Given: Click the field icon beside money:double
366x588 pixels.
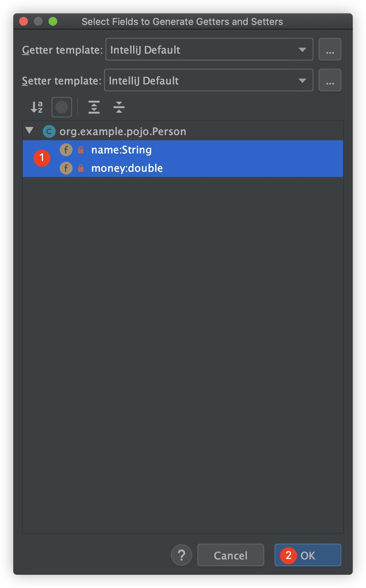Looking at the screenshot, I should coord(66,168).
